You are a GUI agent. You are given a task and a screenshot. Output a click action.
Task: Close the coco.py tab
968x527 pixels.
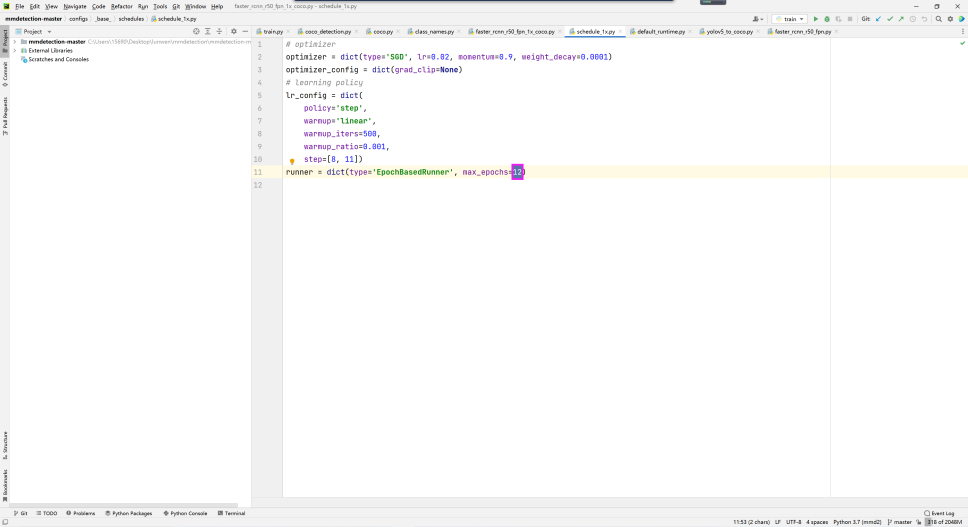pos(398,31)
